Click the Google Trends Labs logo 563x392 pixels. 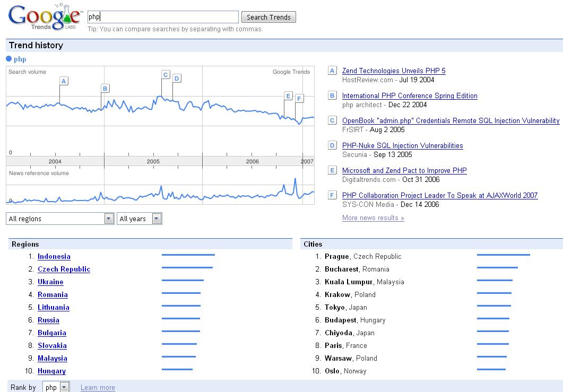pyautogui.click(x=45, y=17)
